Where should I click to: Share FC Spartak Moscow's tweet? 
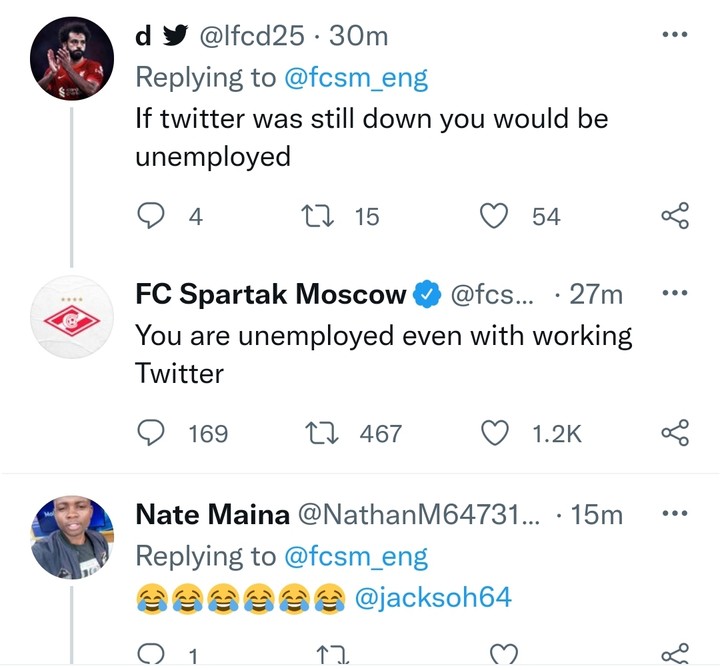coord(675,432)
